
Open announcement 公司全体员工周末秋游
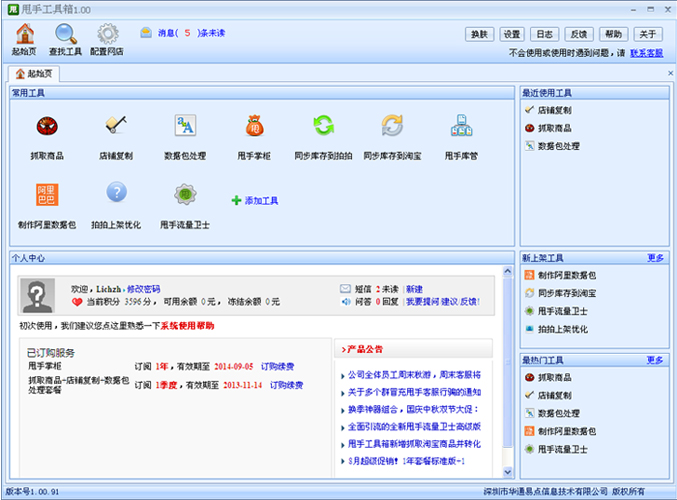414,375
